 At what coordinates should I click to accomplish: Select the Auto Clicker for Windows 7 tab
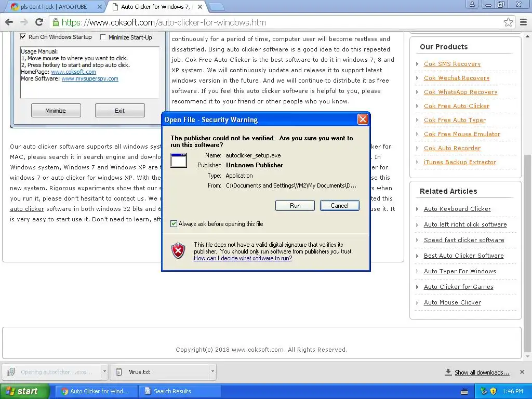[x=155, y=6]
